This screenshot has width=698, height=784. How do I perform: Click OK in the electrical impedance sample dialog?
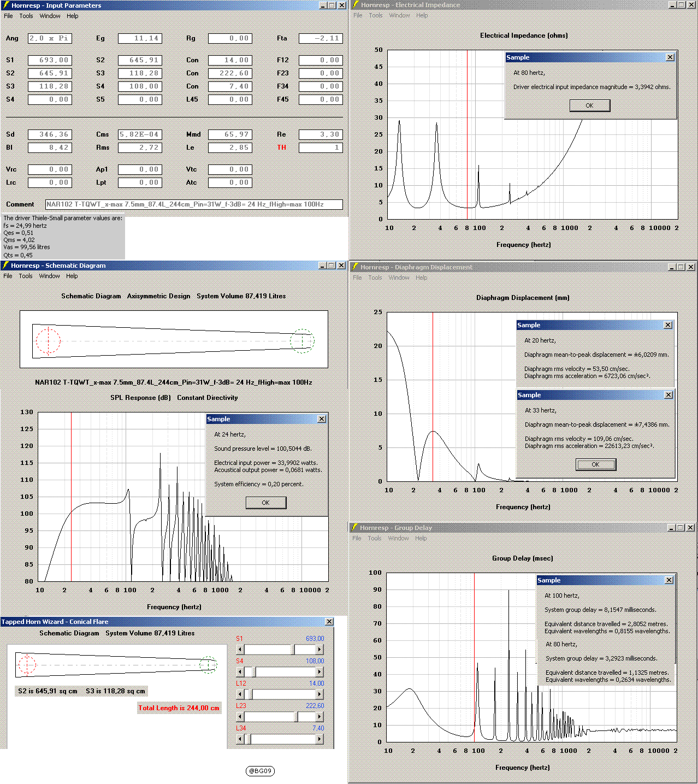click(x=590, y=105)
